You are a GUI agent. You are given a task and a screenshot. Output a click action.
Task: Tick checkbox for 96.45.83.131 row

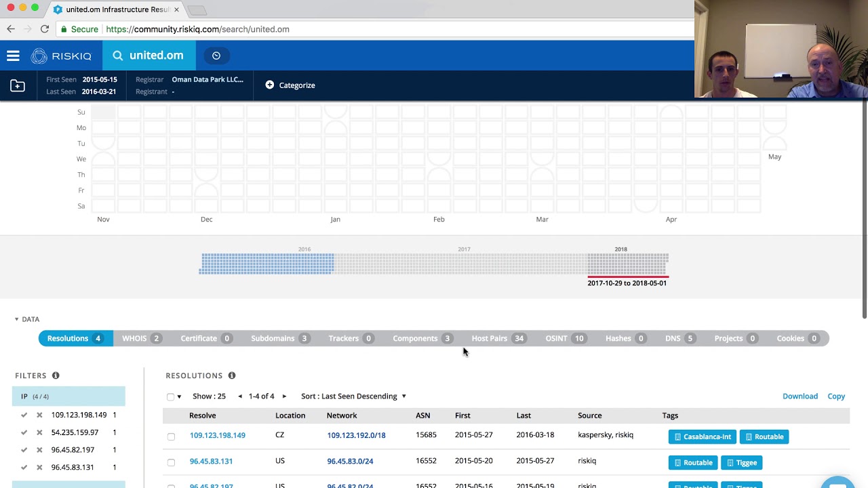pos(171,462)
